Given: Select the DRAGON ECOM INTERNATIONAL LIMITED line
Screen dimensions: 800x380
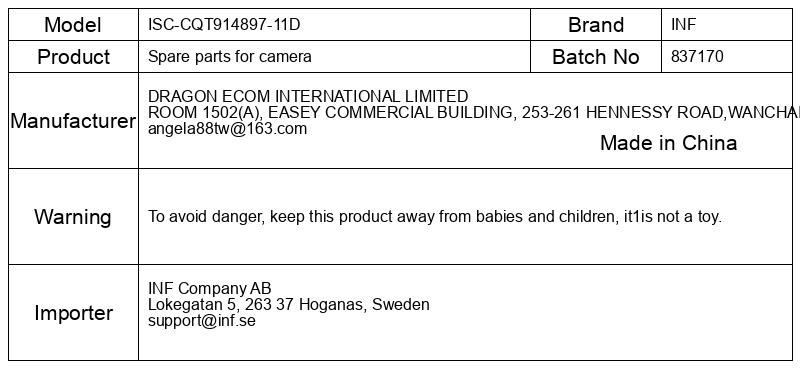Looking at the screenshot, I should tap(308, 96).
